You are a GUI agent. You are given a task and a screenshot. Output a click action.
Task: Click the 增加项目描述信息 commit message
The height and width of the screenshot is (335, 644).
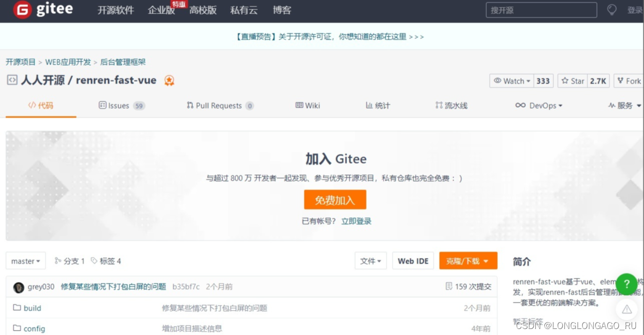point(192,328)
